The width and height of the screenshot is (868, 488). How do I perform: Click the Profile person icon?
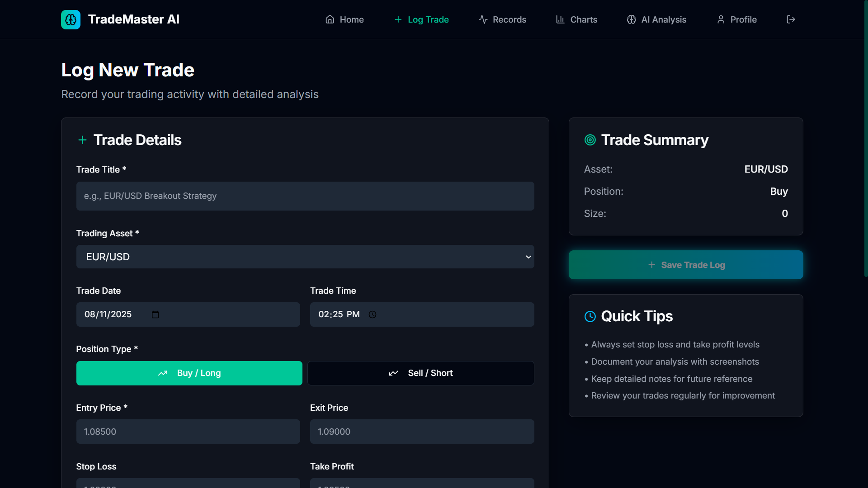pos(721,19)
